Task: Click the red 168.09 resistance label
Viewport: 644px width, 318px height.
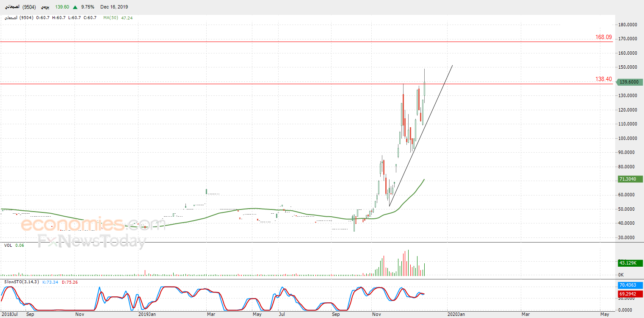Action: point(603,37)
